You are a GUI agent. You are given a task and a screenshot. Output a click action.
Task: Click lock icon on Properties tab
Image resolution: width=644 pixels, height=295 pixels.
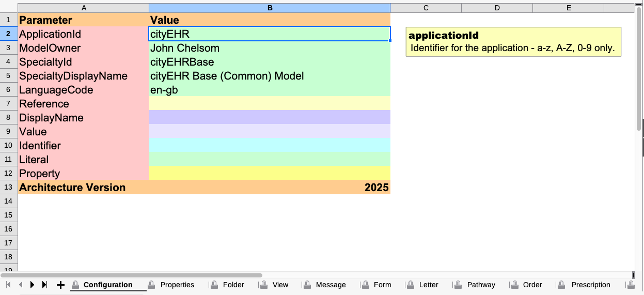coord(152,285)
